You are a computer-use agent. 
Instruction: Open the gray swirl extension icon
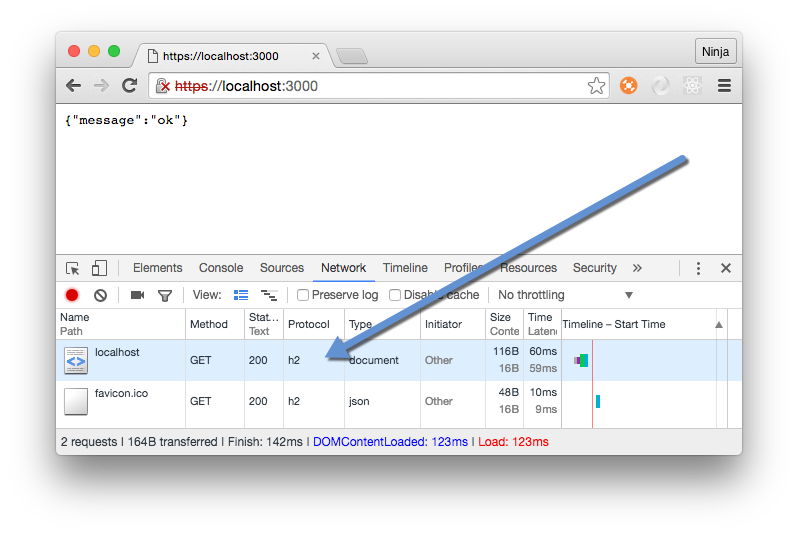point(660,86)
